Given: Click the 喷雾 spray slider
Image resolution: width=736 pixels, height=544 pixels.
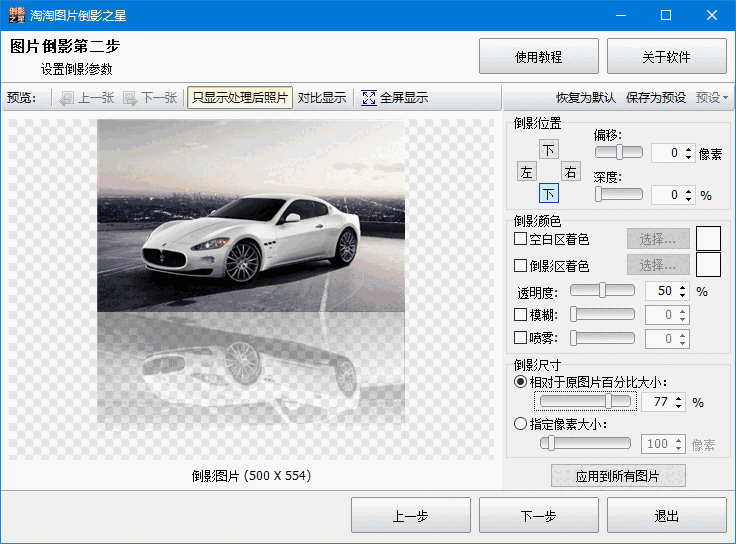Looking at the screenshot, I should 602,338.
